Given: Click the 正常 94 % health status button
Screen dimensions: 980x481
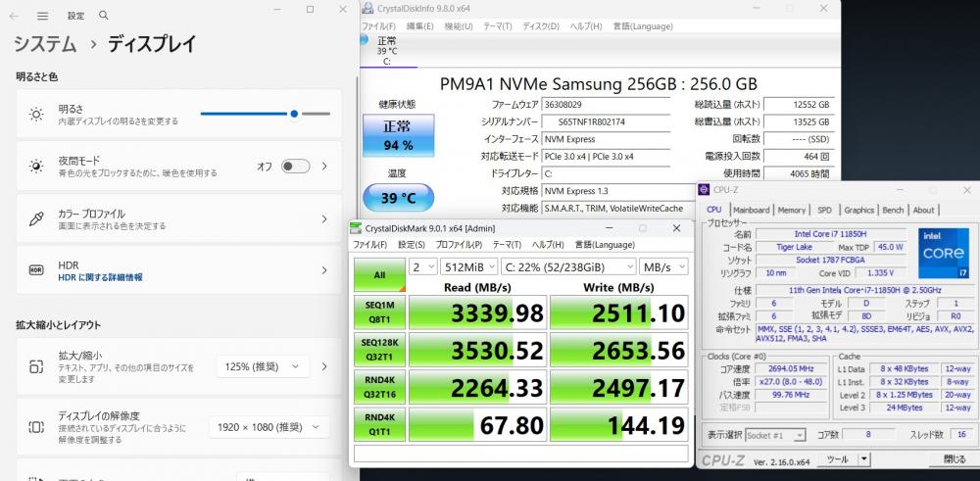Looking at the screenshot, I should tap(398, 135).
